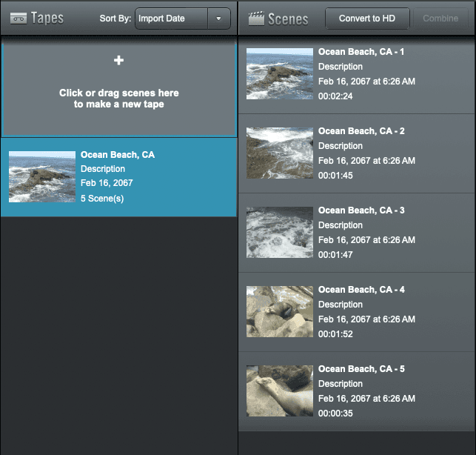
Task: Select the Ocean Beach, CA - 4 thumbnail
Action: [x=280, y=312]
